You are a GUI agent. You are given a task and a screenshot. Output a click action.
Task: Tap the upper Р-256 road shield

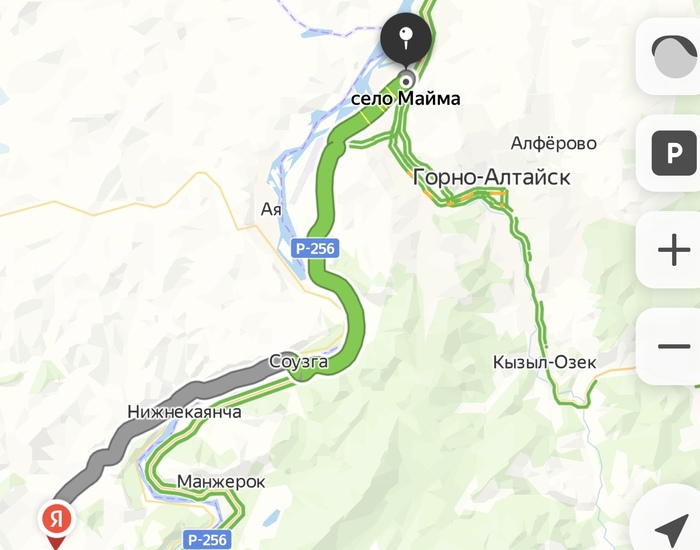(x=315, y=248)
